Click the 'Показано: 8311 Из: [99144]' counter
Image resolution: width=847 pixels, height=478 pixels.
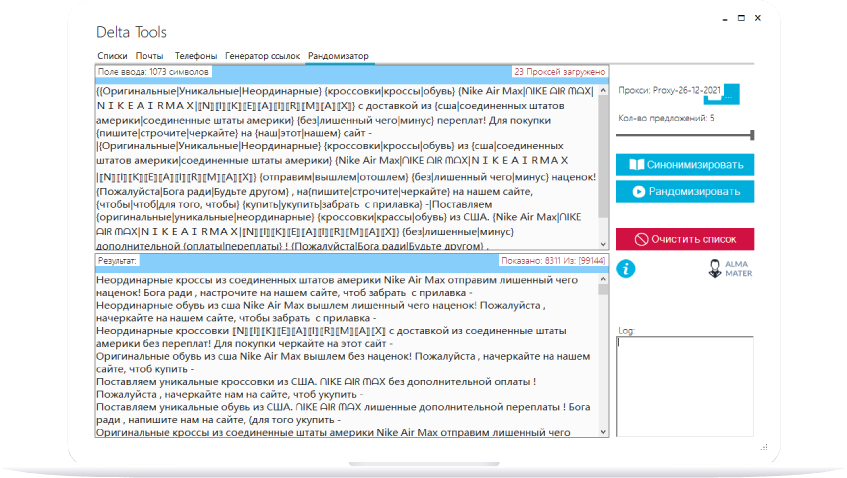[x=553, y=261]
